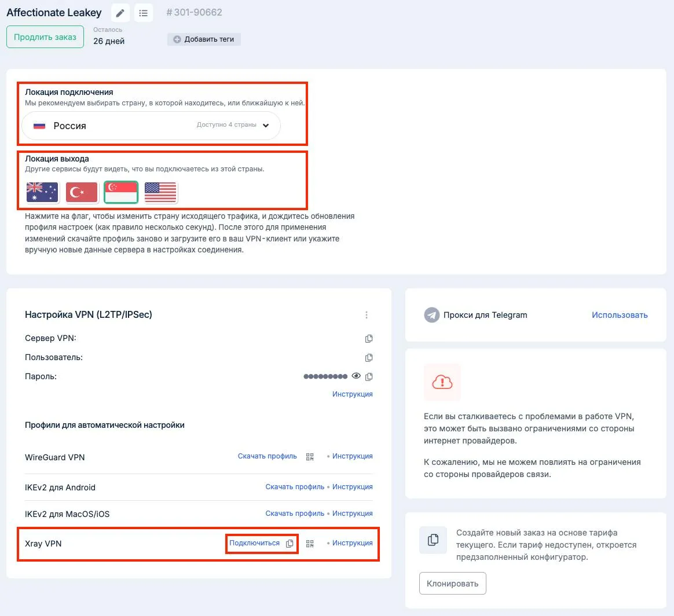Copy the VPN password

point(369,377)
